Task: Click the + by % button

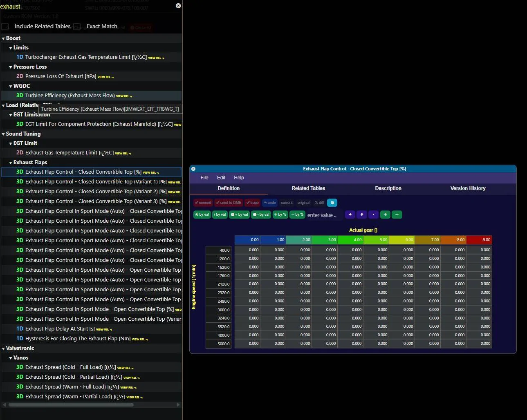Action: (280, 214)
